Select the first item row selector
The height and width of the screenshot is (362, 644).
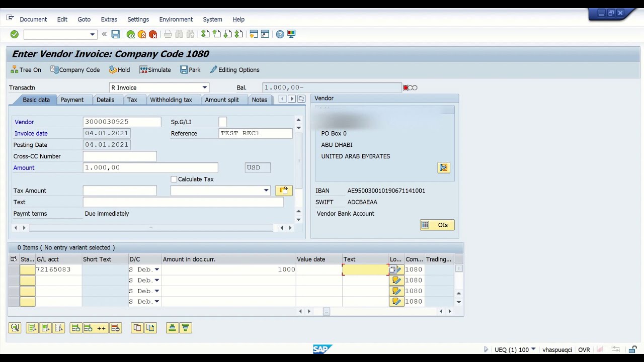pyautogui.click(x=14, y=269)
